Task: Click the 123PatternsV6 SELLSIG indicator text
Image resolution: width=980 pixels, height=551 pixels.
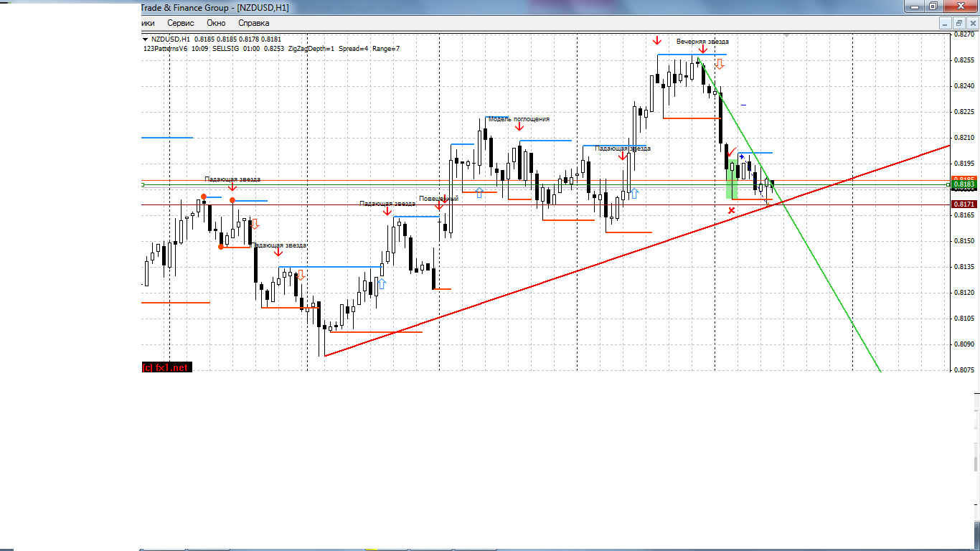Action: point(272,49)
